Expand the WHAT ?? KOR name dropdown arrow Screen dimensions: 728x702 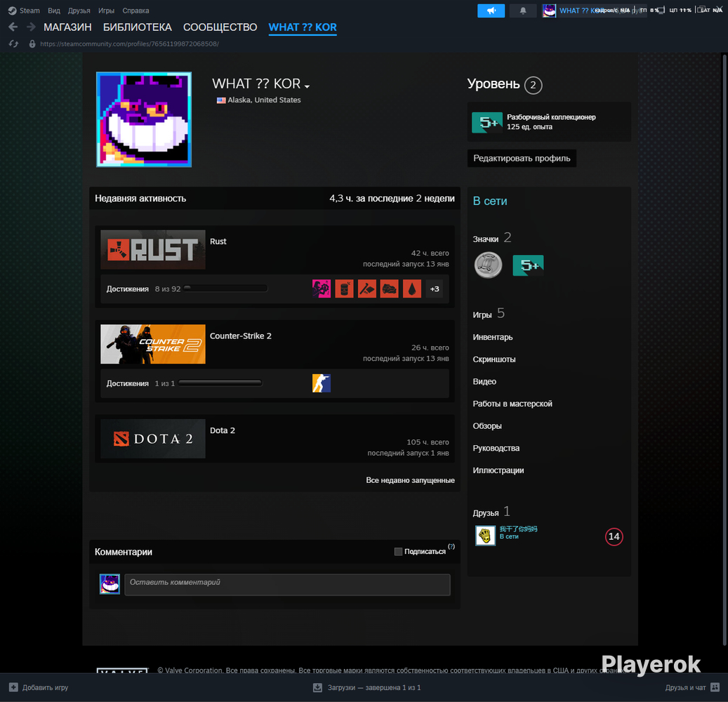307,86
